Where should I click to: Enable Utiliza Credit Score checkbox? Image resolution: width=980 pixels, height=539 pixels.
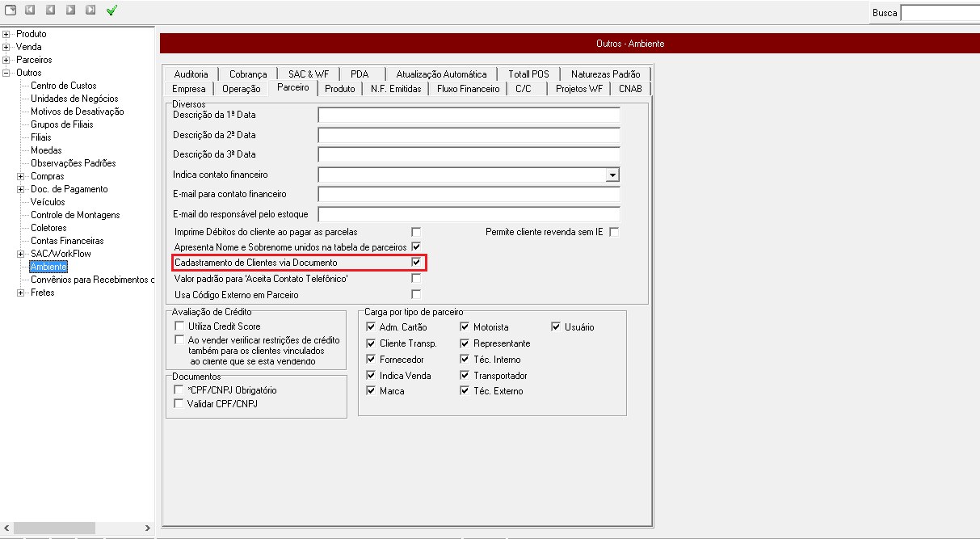tap(179, 326)
